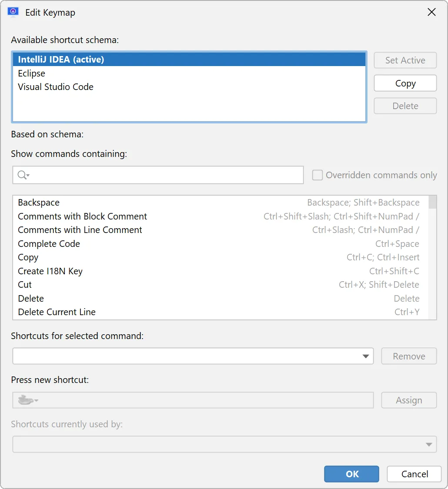This screenshot has height=489, width=448.
Task: Select the Backspace command row
Action: 221,203
